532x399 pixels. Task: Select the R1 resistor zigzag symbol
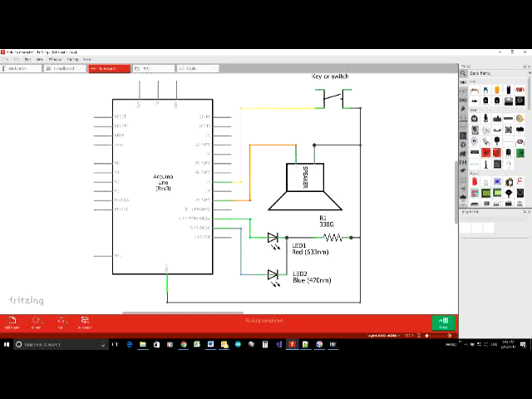pos(332,238)
